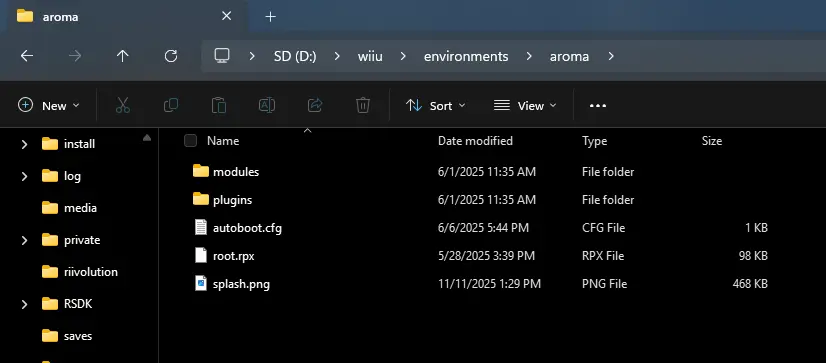This screenshot has width=826, height=363.
Task: Sort files by Name column
Action: (x=223, y=141)
